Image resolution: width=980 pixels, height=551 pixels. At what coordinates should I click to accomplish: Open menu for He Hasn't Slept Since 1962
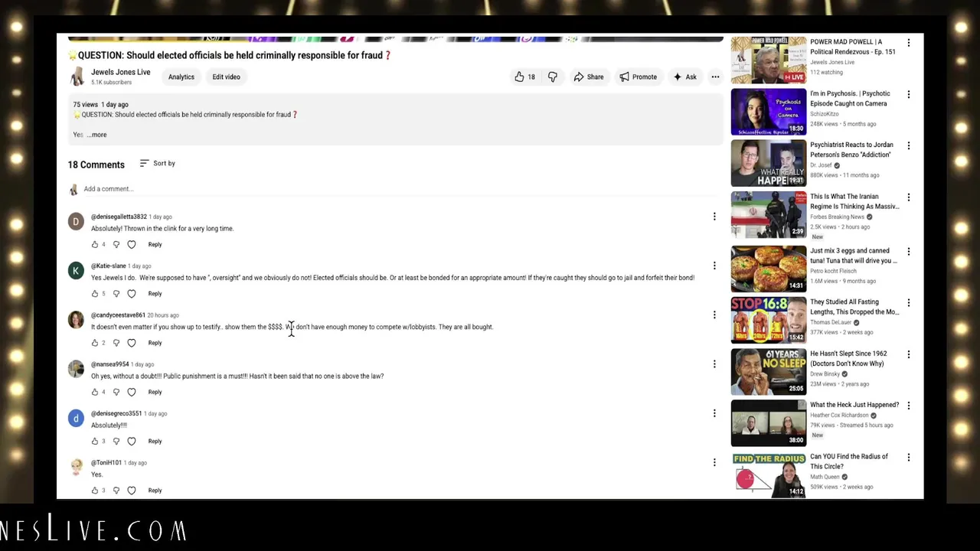(909, 354)
